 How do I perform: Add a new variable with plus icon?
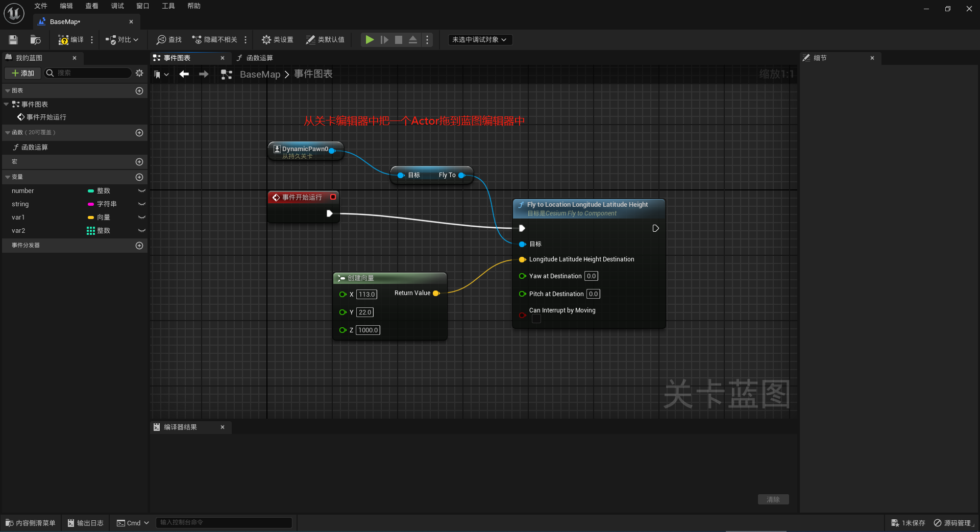click(x=139, y=177)
